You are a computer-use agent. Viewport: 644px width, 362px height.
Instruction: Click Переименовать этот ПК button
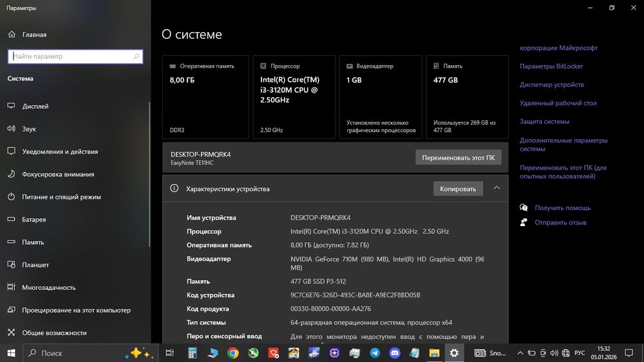point(459,157)
